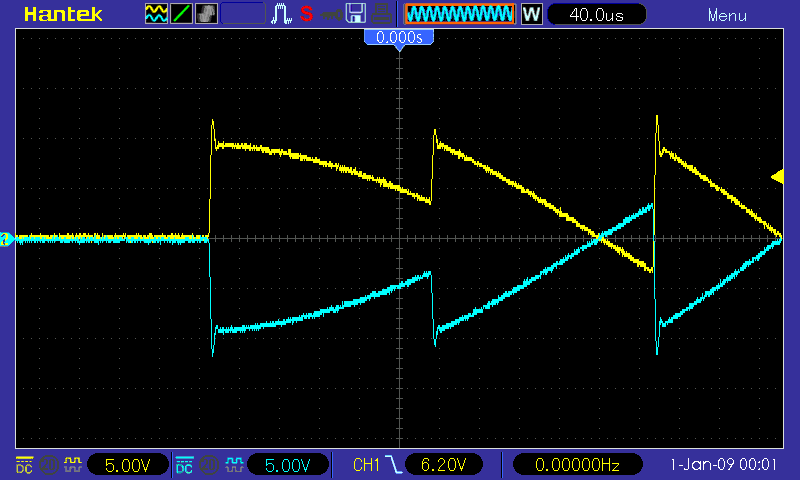The height and width of the screenshot is (480, 800).
Task: Click the yellow trigger level arrow on right edge
Action: 777,177
